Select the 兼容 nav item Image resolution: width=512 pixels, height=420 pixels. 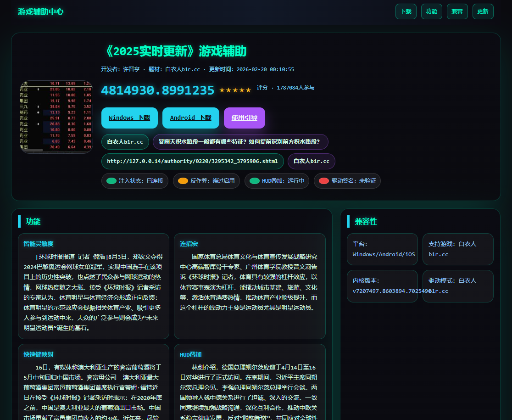point(457,11)
